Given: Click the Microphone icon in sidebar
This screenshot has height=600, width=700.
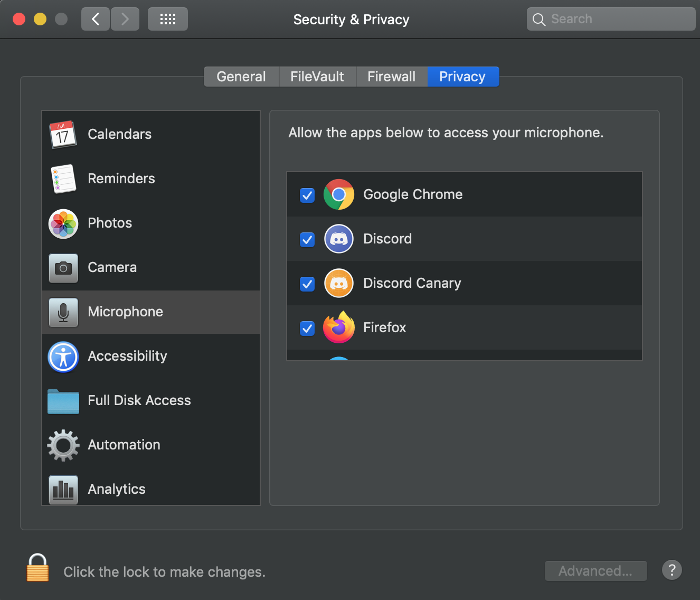Looking at the screenshot, I should [63, 312].
